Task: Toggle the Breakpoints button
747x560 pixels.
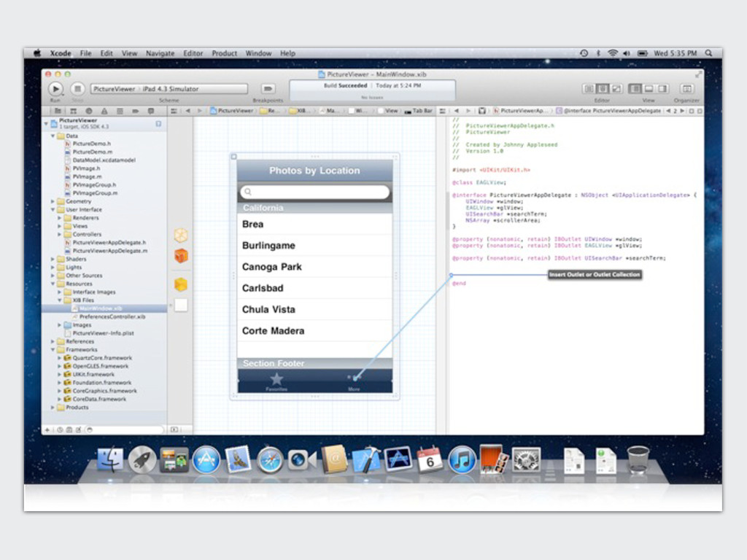Action: click(x=268, y=88)
